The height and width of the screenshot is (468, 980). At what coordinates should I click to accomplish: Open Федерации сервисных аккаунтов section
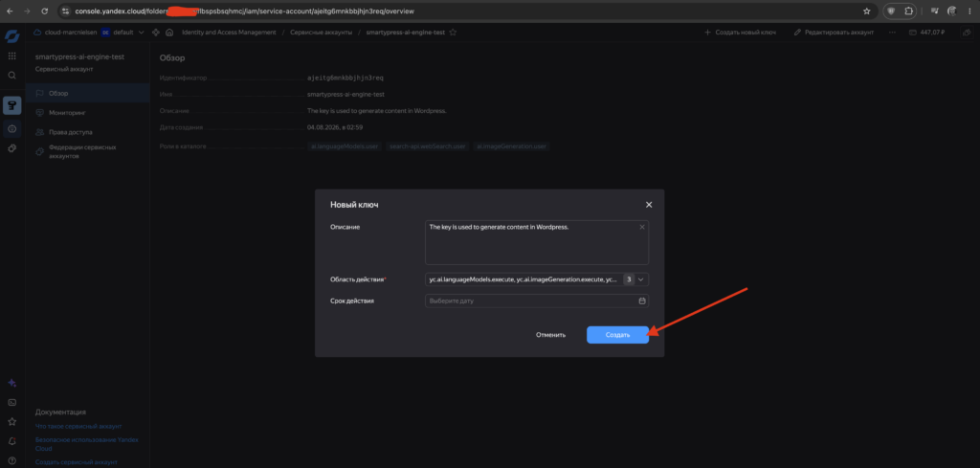coord(87,152)
